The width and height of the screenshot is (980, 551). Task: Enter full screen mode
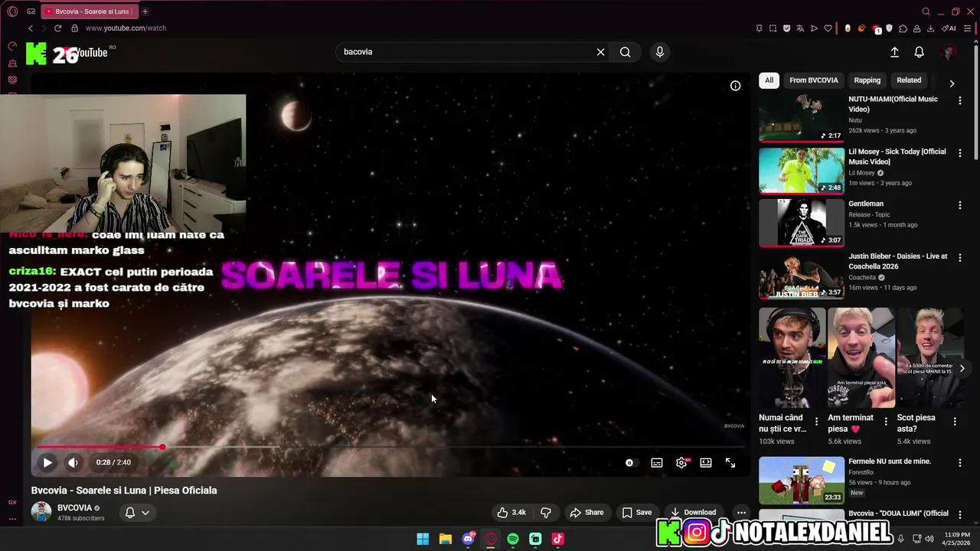click(x=730, y=463)
